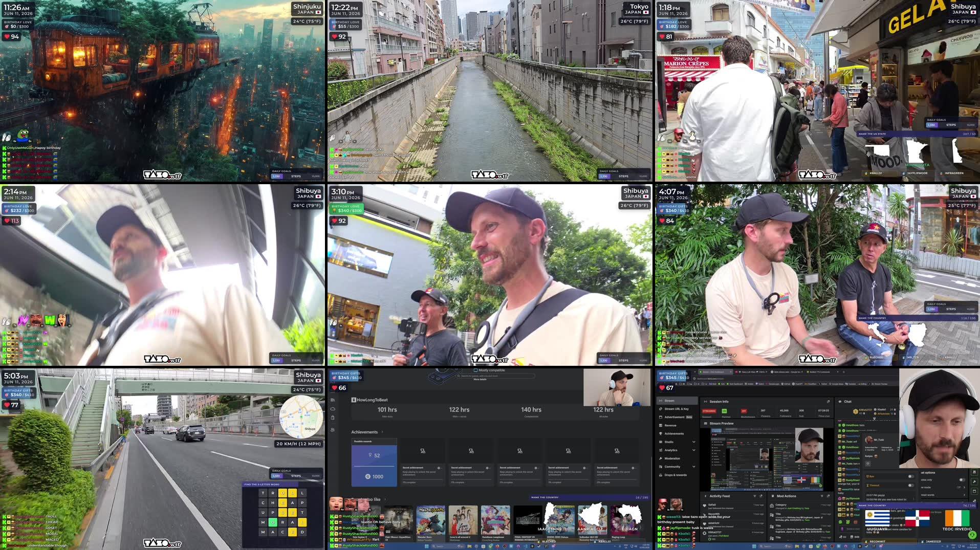Click green O tile in word puzzle
Viewport: 980px width, 550px height.
(x=273, y=522)
